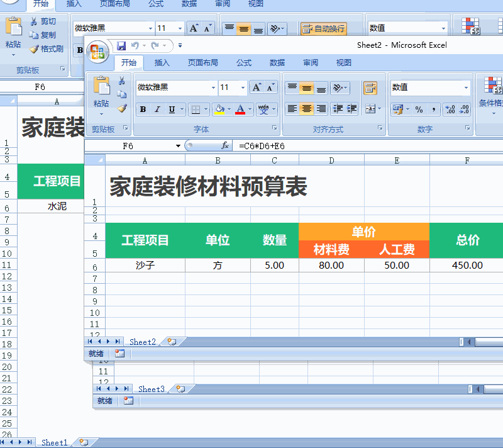Undo last action in Sheet2 window
Image resolution: width=503 pixels, height=448 pixels.
[x=135, y=46]
